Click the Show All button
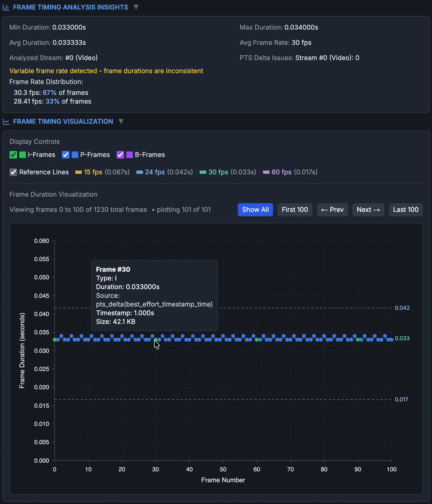 [x=255, y=210]
